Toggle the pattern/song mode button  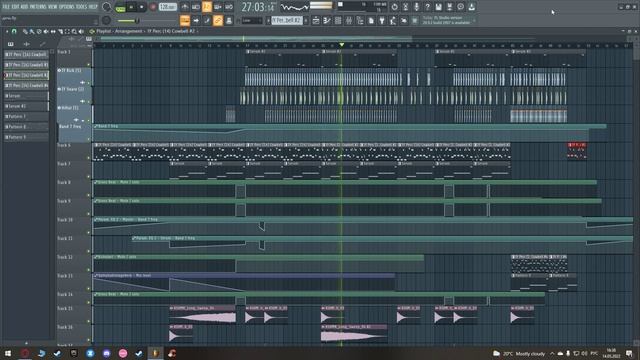[x=120, y=7]
